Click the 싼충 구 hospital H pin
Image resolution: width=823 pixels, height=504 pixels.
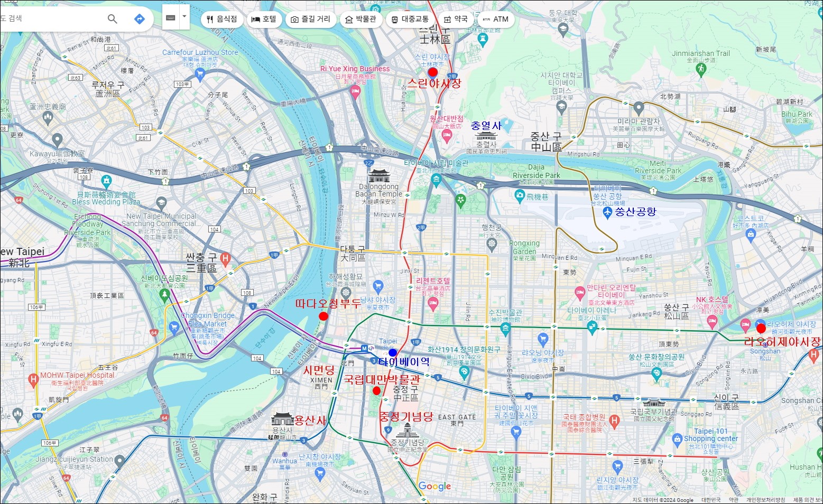(226, 259)
